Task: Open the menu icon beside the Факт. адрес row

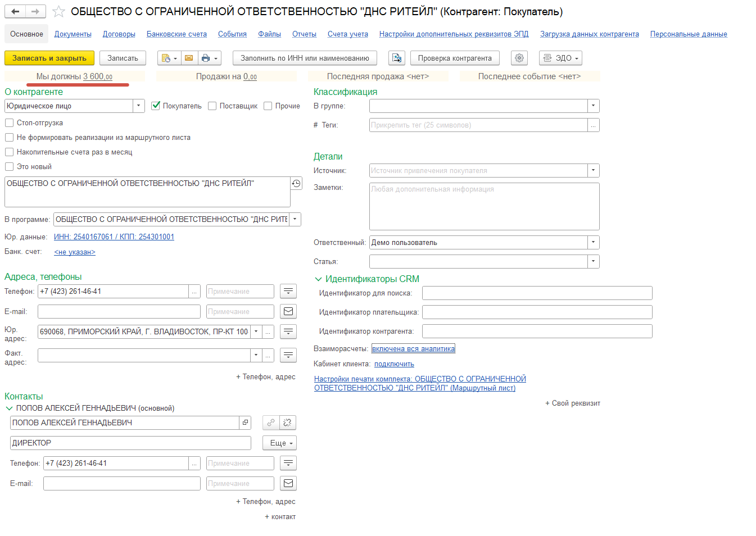Action: coord(288,355)
